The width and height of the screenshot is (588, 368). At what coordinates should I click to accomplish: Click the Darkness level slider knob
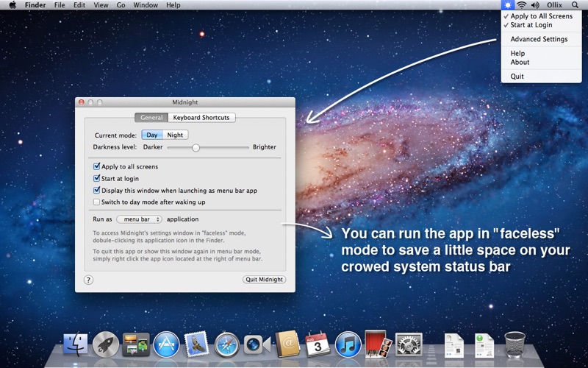pos(196,148)
